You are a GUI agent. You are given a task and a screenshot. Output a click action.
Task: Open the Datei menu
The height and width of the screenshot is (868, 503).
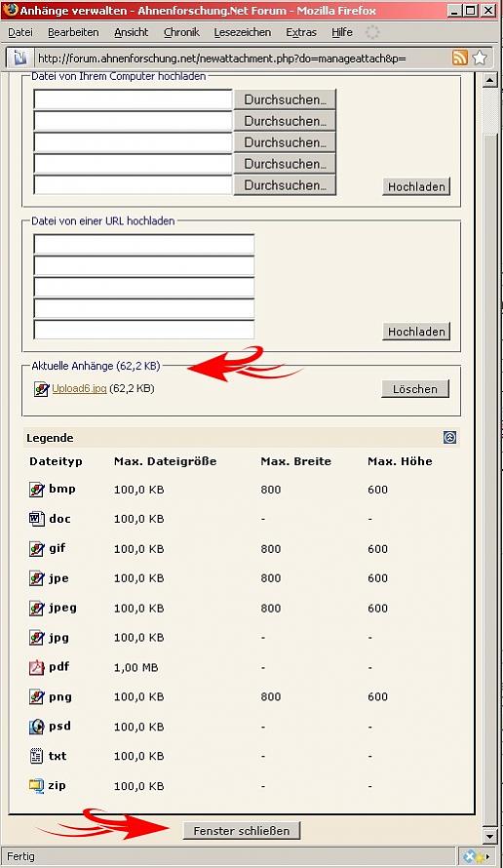coord(19,32)
